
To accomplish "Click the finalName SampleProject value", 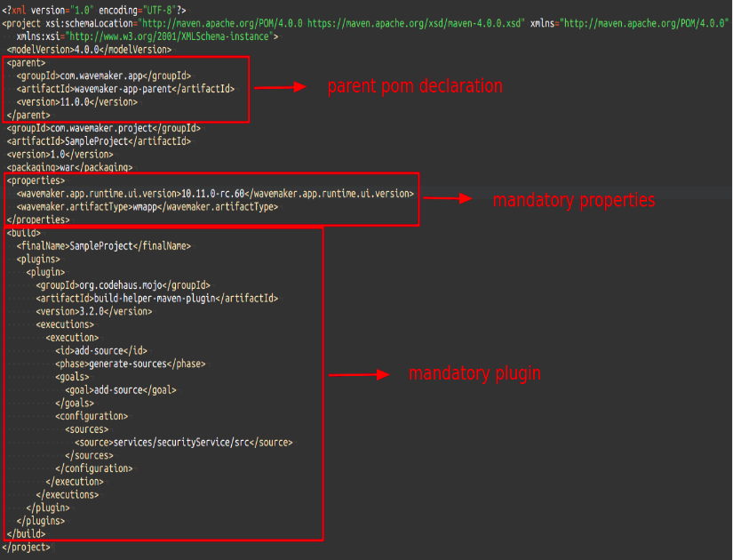I will click(102, 246).
